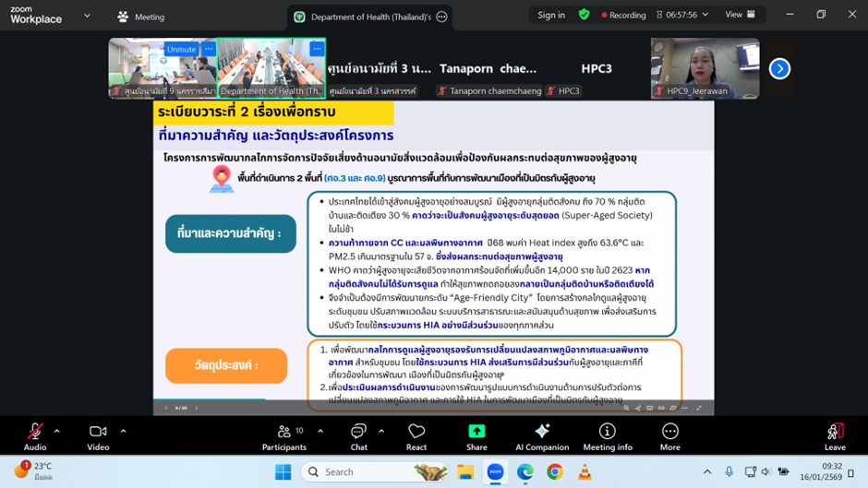Expand the Zoom Workplace dropdown chevron

coord(88,16)
